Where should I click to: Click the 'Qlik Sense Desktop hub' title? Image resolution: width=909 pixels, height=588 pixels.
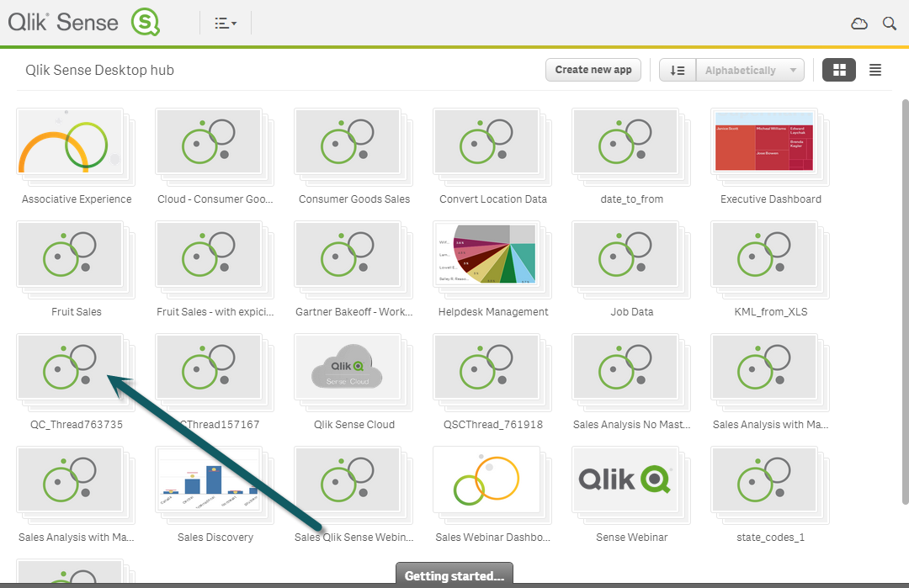[99, 70]
